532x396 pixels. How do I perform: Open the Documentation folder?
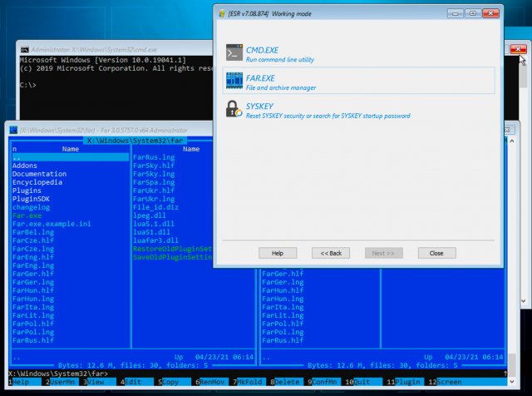39,174
